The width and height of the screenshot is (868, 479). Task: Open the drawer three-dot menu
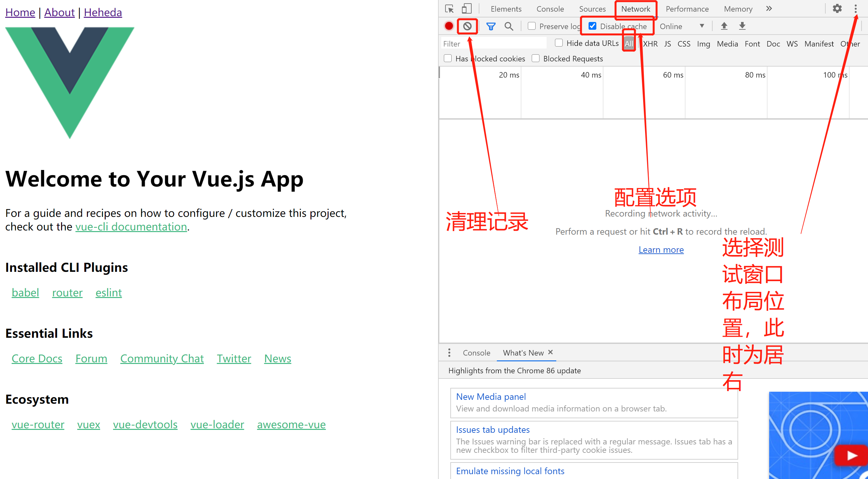tap(449, 353)
